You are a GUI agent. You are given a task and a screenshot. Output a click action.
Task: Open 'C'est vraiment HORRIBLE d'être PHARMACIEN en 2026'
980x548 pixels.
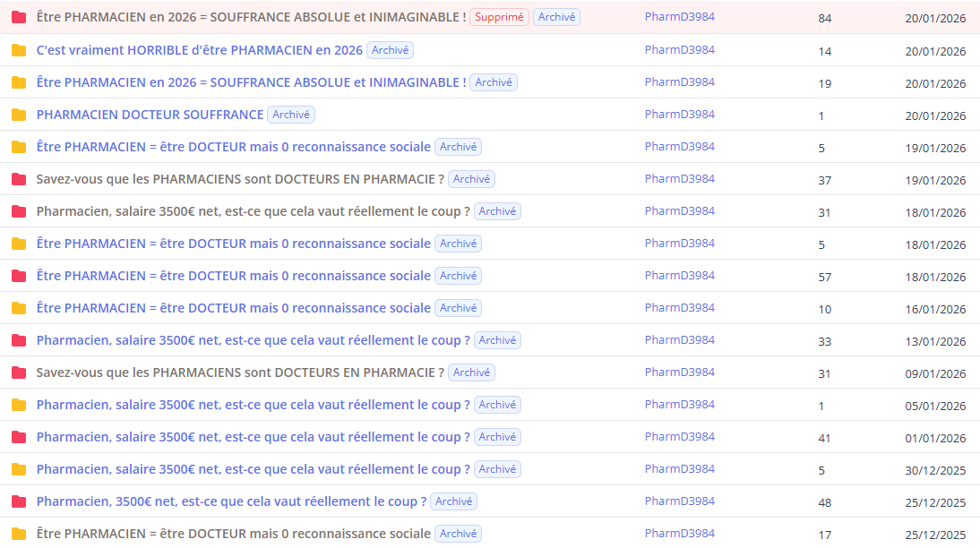tap(199, 50)
